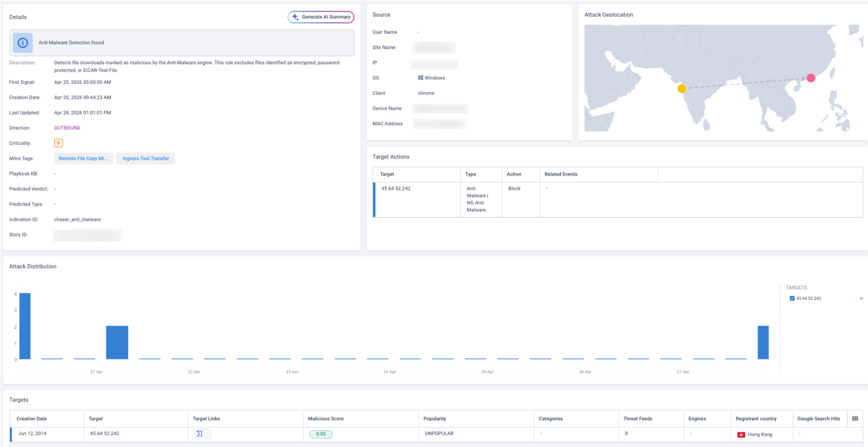
Task: Open the target links dropdown arrow
Action: [207, 434]
